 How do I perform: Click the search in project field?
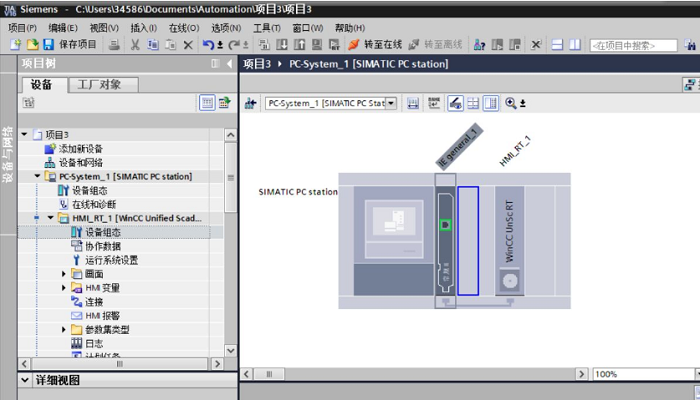tap(633, 45)
